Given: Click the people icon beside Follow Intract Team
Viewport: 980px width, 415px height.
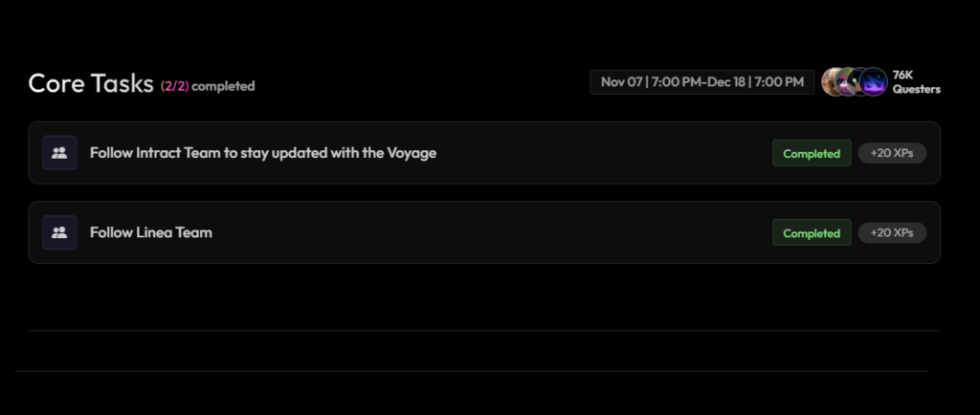Looking at the screenshot, I should point(59,153).
